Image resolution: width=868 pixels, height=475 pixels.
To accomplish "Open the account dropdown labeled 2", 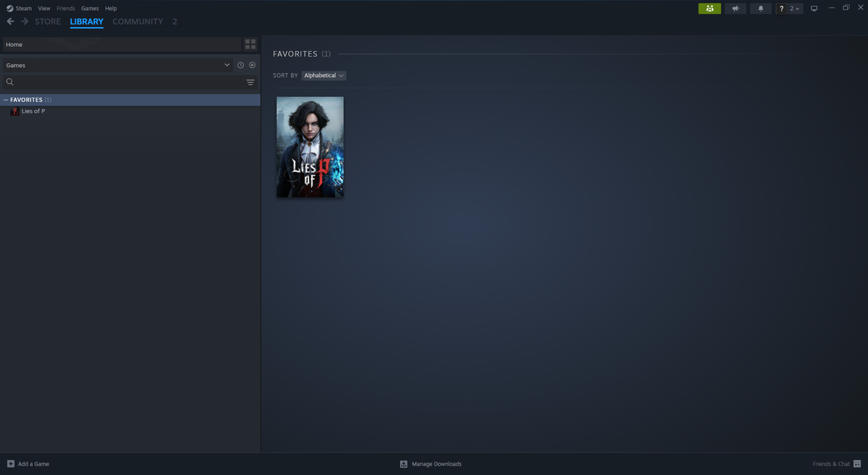I will pyautogui.click(x=795, y=8).
